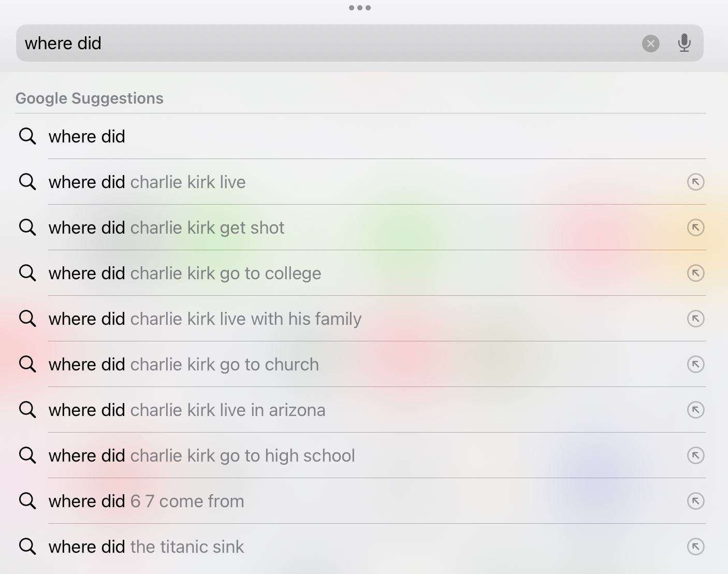Select 'where did charlie kirk live' suggestion

(x=360, y=182)
